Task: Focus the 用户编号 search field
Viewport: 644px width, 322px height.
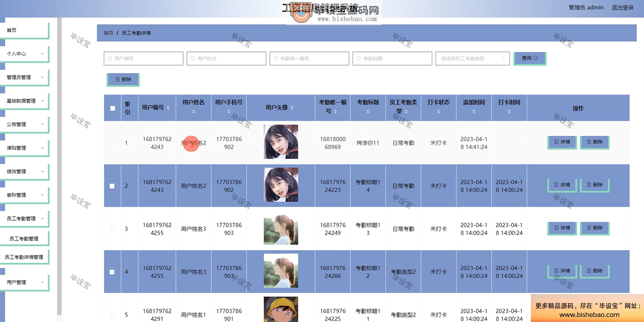Action: point(143,59)
